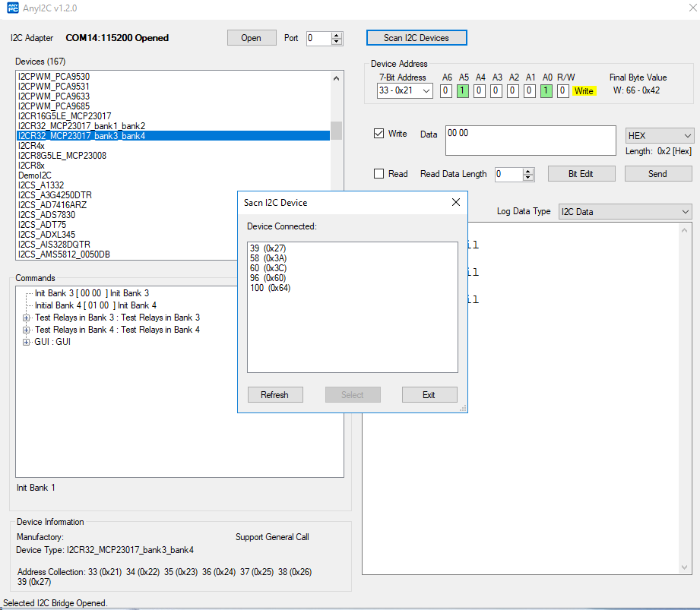Toggle address bit A1
Image resolution: width=700 pixels, height=610 pixels.
[529, 90]
